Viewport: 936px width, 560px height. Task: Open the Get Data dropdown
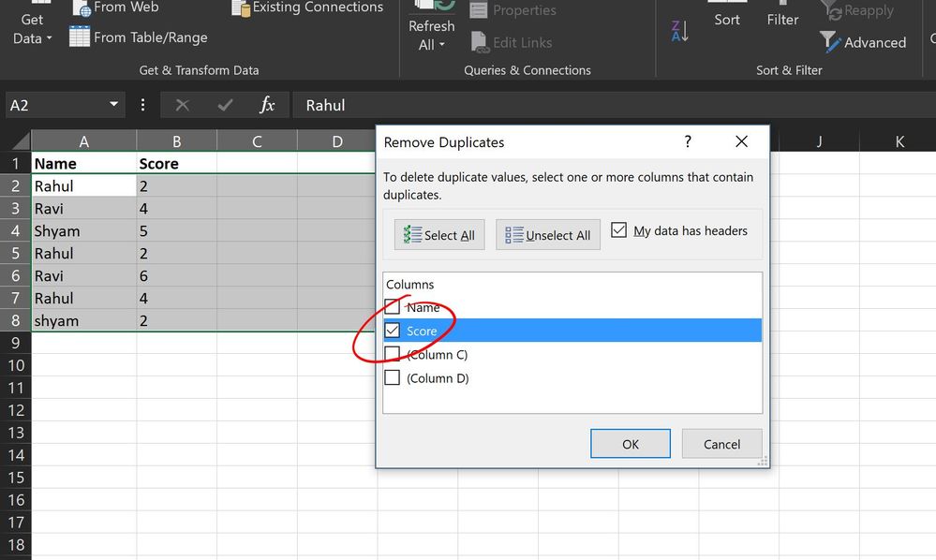point(32,27)
